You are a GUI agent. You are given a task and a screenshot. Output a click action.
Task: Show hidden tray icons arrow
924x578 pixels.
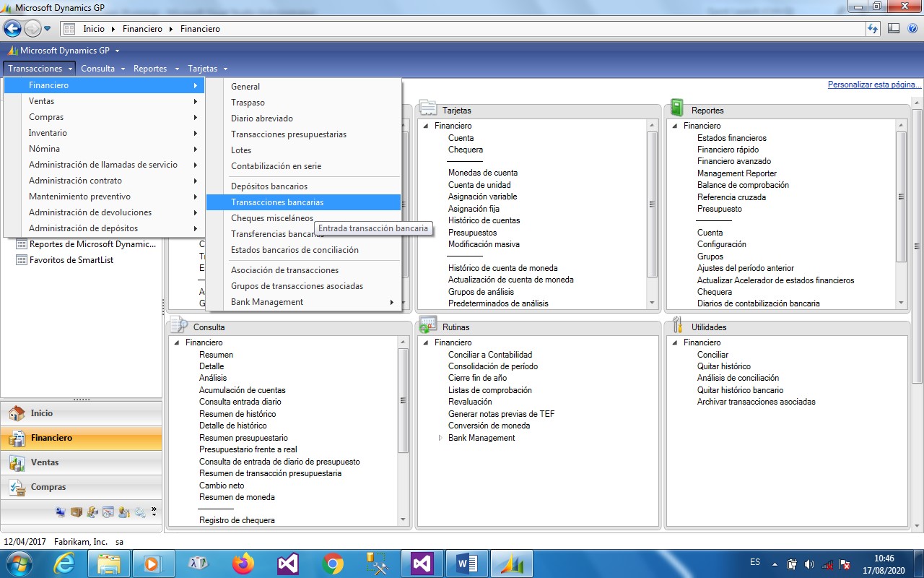click(x=775, y=564)
